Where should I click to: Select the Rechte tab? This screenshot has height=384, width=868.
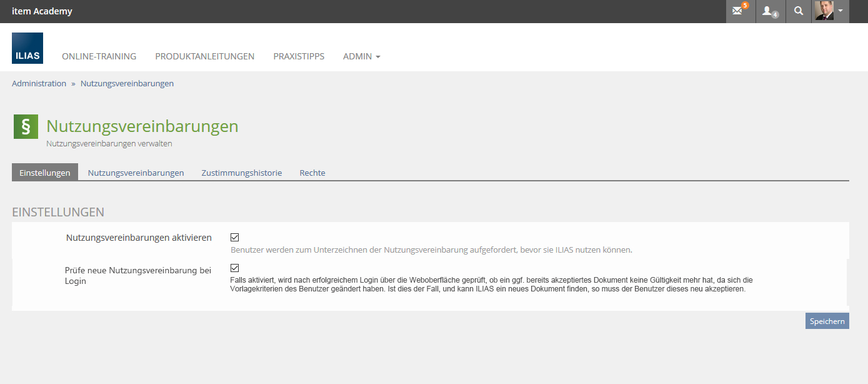[x=312, y=173]
